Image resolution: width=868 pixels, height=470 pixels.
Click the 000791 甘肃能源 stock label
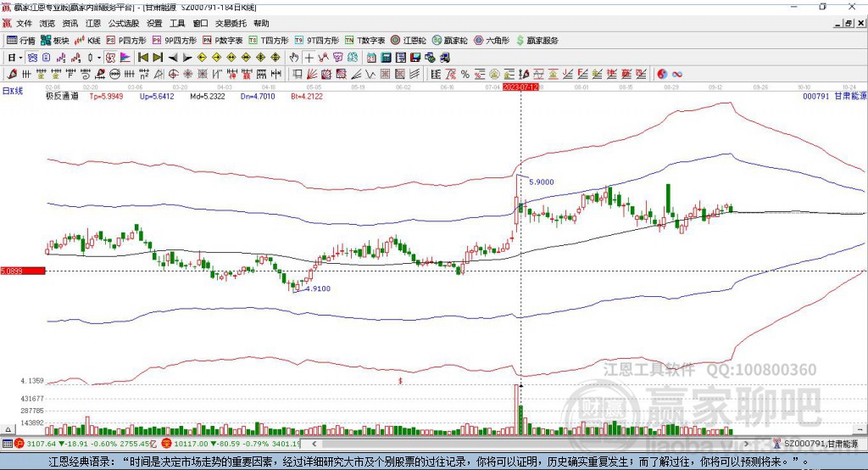coord(834,96)
